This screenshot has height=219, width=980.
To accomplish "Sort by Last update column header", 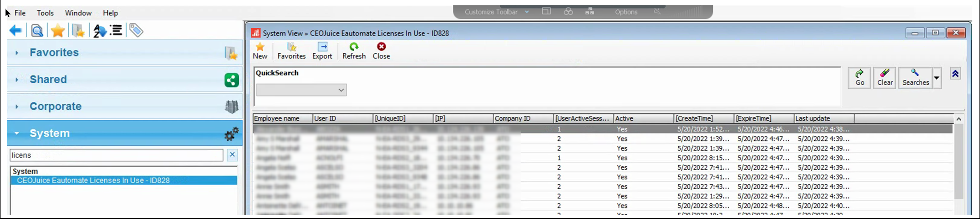I will [x=824, y=119].
